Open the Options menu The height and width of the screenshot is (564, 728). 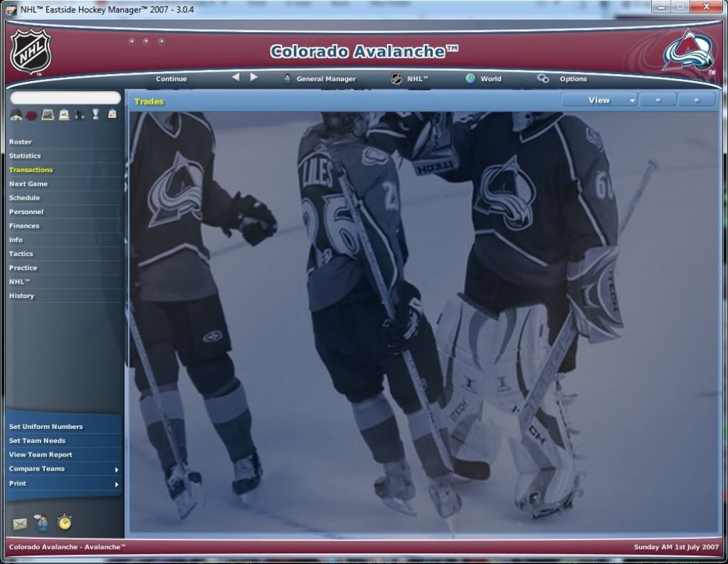(561, 79)
